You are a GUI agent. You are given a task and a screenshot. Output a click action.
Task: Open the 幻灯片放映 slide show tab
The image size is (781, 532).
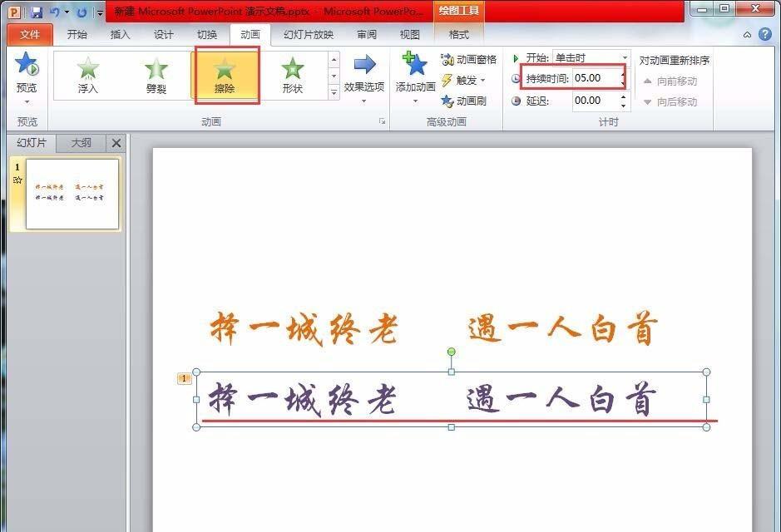click(309, 35)
